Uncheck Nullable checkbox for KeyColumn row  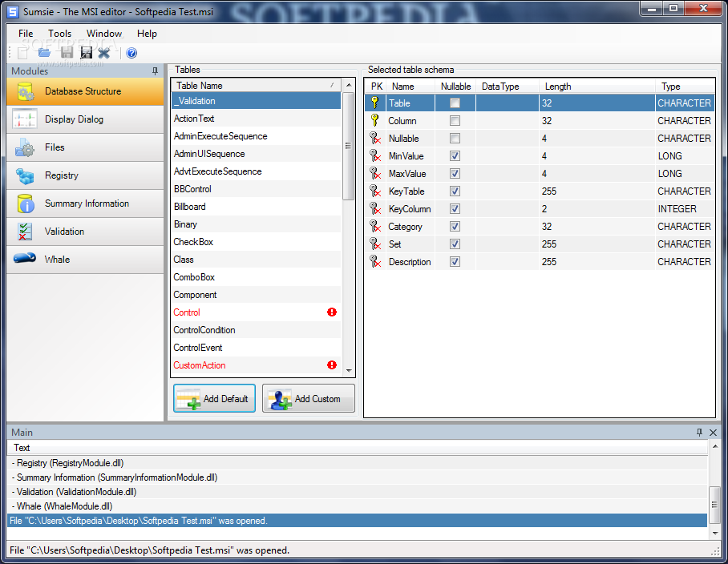click(455, 209)
